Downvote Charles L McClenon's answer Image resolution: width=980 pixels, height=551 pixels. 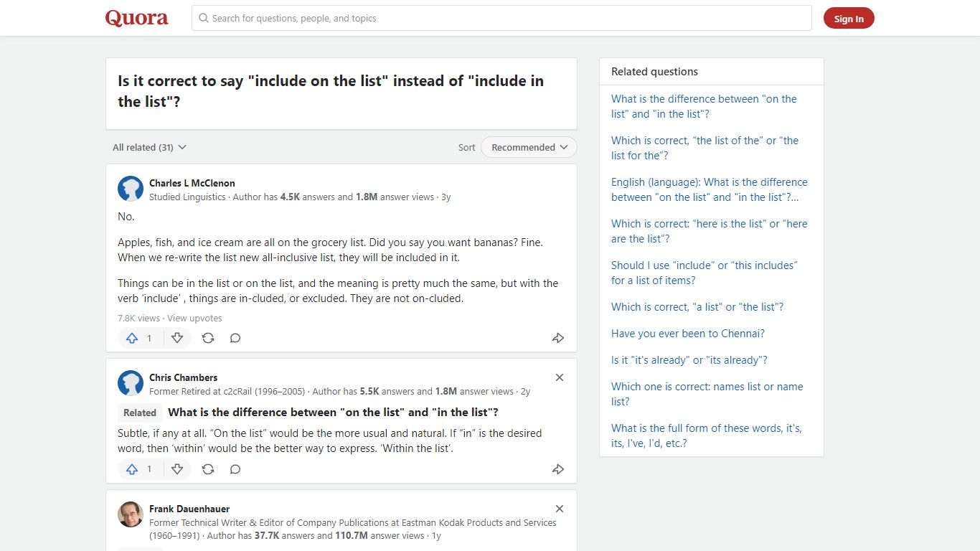(x=177, y=338)
